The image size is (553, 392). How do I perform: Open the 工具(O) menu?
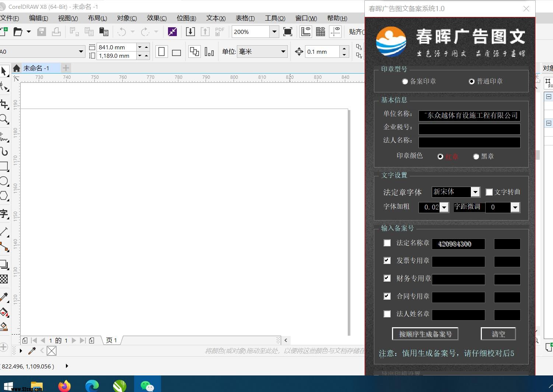275,18
